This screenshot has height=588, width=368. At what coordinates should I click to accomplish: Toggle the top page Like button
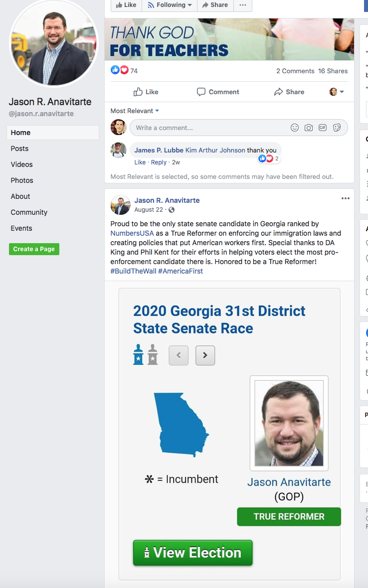coord(126,5)
